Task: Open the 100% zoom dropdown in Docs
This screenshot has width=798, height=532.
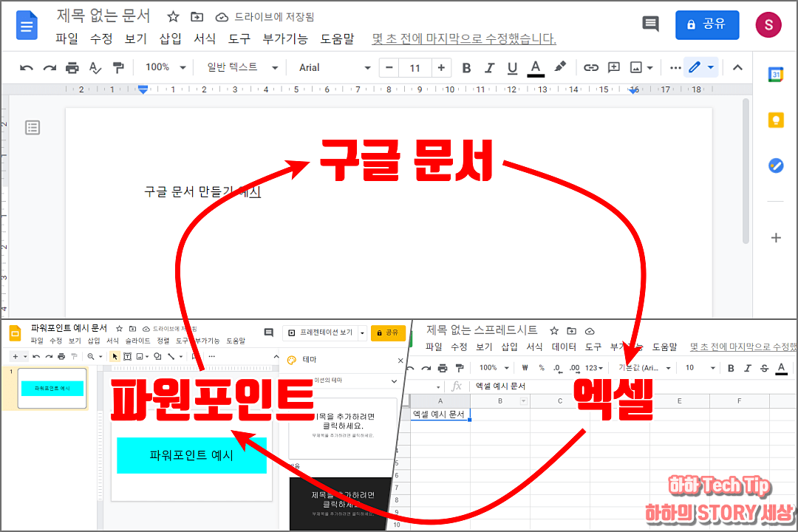Action: (x=166, y=67)
